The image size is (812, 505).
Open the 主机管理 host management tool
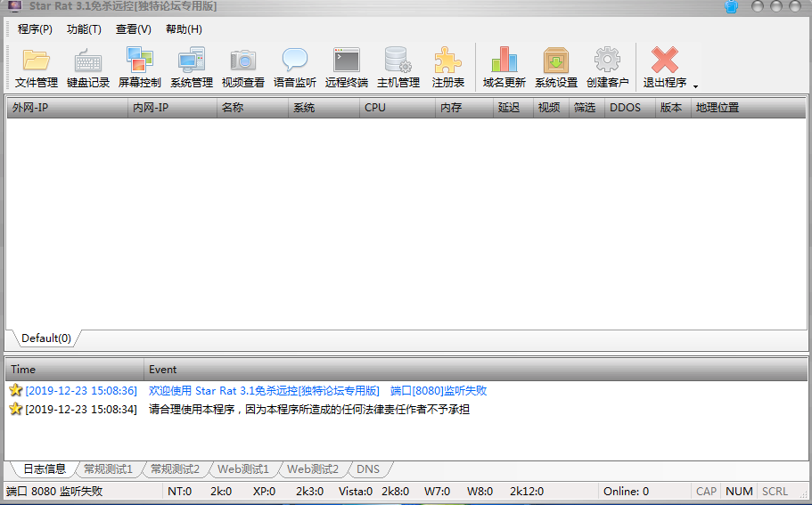(x=398, y=68)
